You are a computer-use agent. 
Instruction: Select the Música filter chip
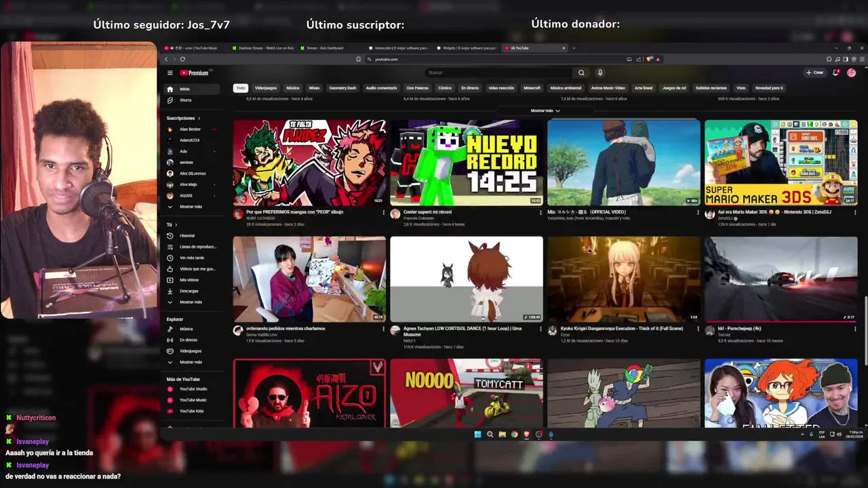293,88
